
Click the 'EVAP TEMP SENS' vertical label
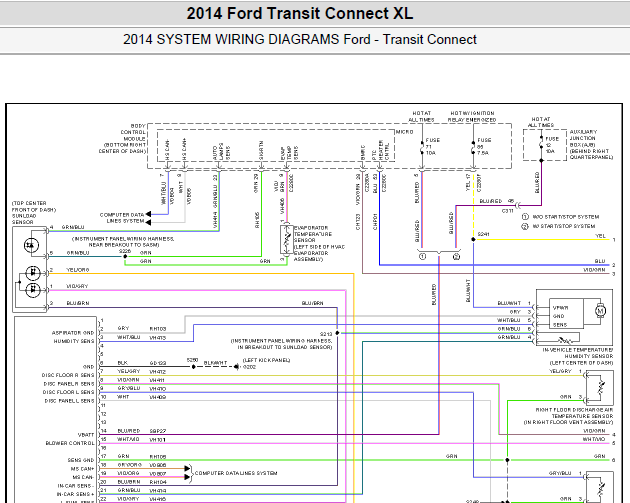[289, 153]
